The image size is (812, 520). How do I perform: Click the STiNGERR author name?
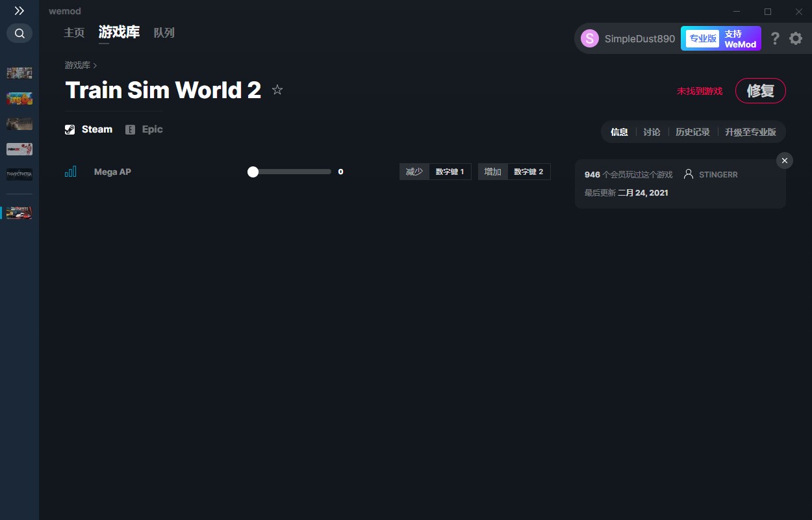718,175
